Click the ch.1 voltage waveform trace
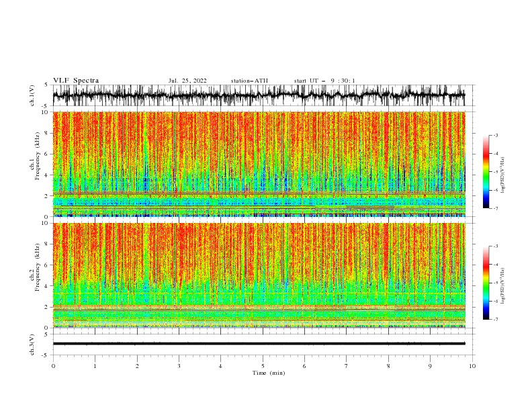 (259, 95)
